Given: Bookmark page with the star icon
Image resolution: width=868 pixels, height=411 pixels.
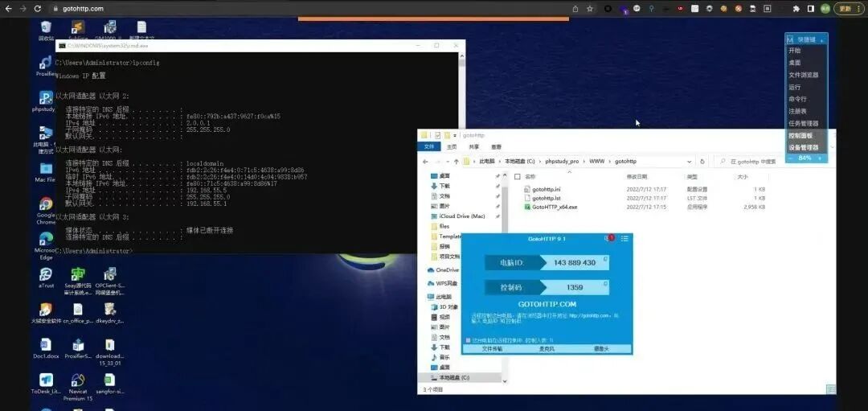Looking at the screenshot, I should tap(590, 9).
